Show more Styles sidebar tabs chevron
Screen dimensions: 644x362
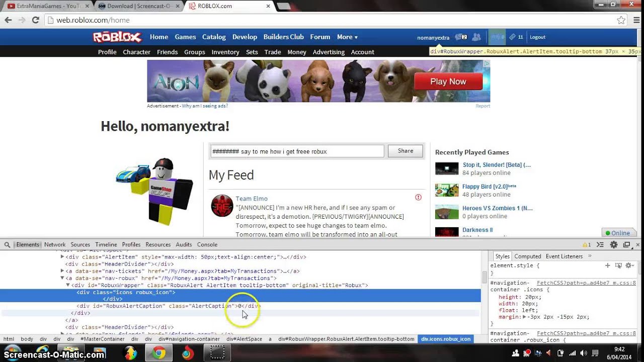[x=590, y=256]
